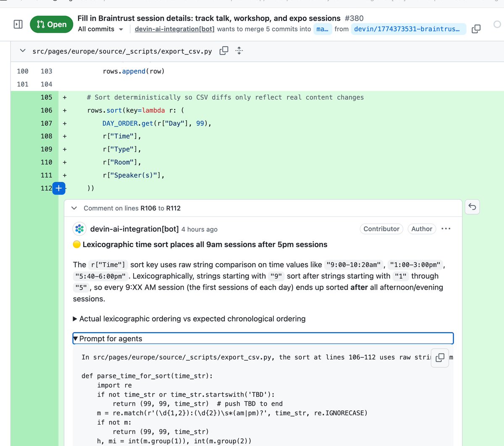Image resolution: width=504 pixels, height=446 pixels.
Task: Click the green Open pull request badge
Action: click(51, 24)
